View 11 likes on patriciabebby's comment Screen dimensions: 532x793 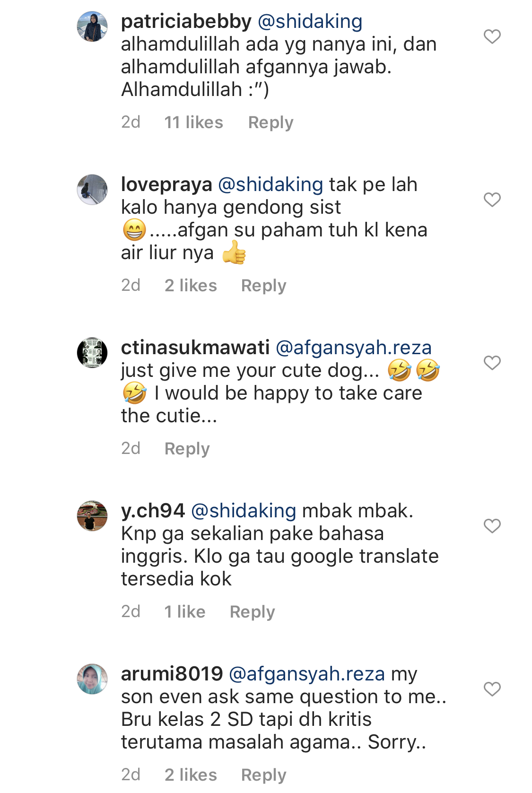tap(193, 122)
